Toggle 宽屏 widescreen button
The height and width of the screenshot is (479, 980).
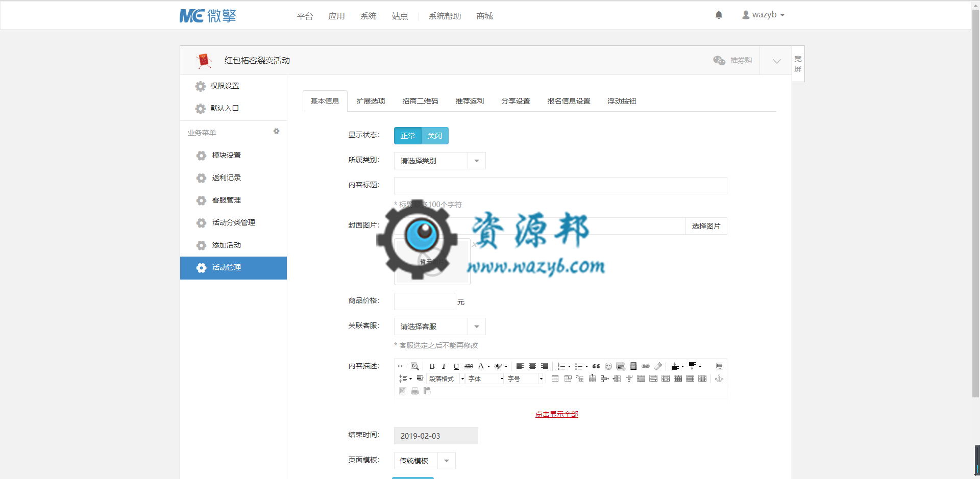(x=798, y=64)
